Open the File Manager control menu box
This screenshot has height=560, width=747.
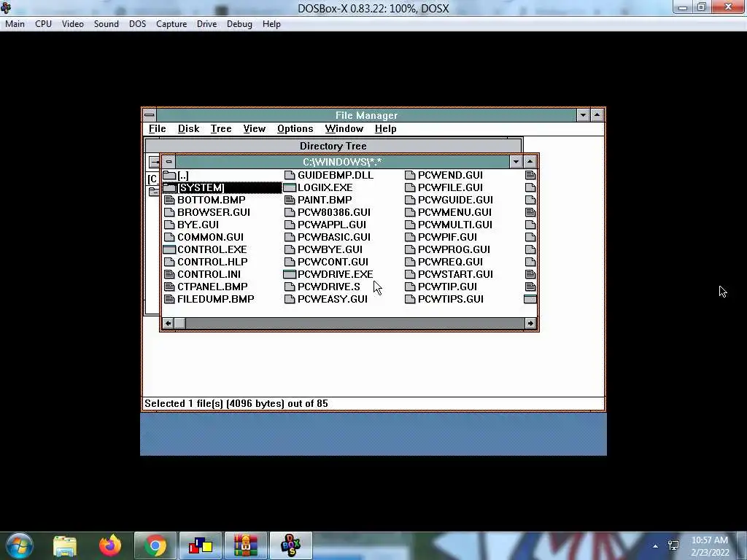[x=149, y=115]
